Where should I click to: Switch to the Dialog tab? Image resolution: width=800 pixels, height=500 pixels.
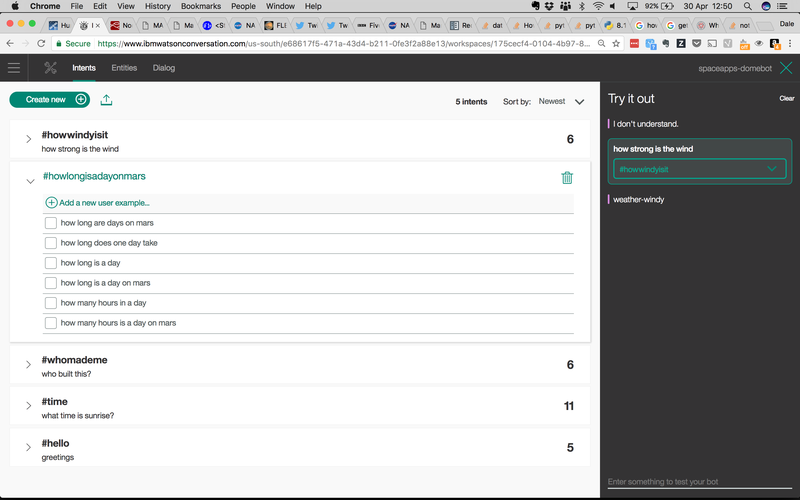point(163,68)
